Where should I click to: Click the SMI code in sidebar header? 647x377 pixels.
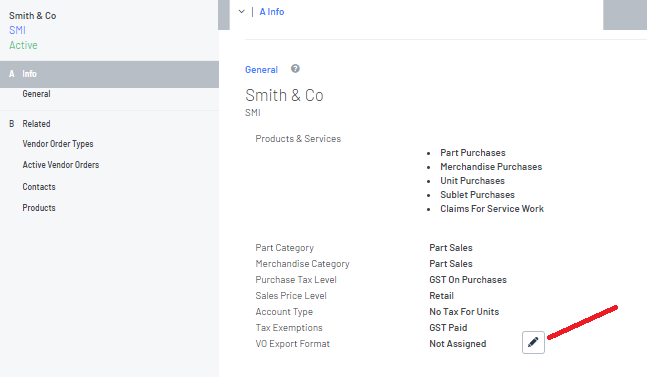17,30
